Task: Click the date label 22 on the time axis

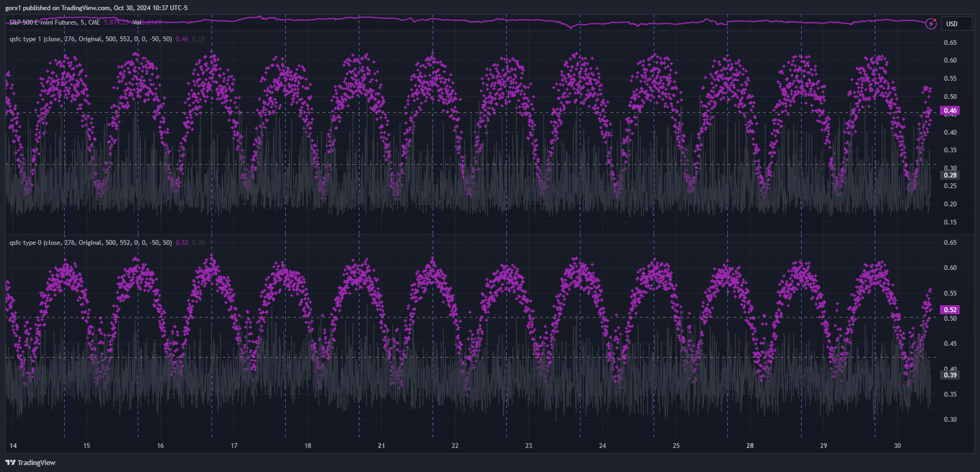Action: pyautogui.click(x=455, y=446)
